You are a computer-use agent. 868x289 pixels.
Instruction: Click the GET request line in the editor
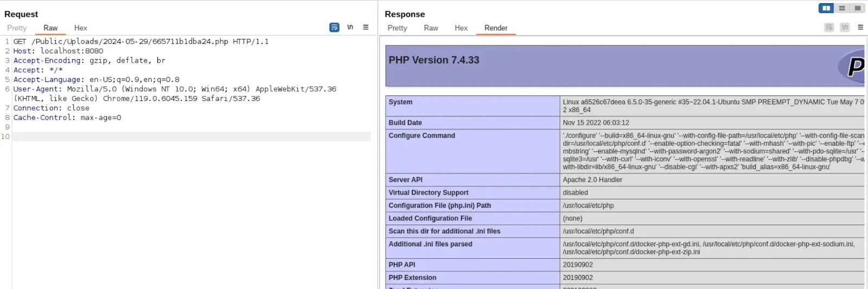pyautogui.click(x=141, y=41)
